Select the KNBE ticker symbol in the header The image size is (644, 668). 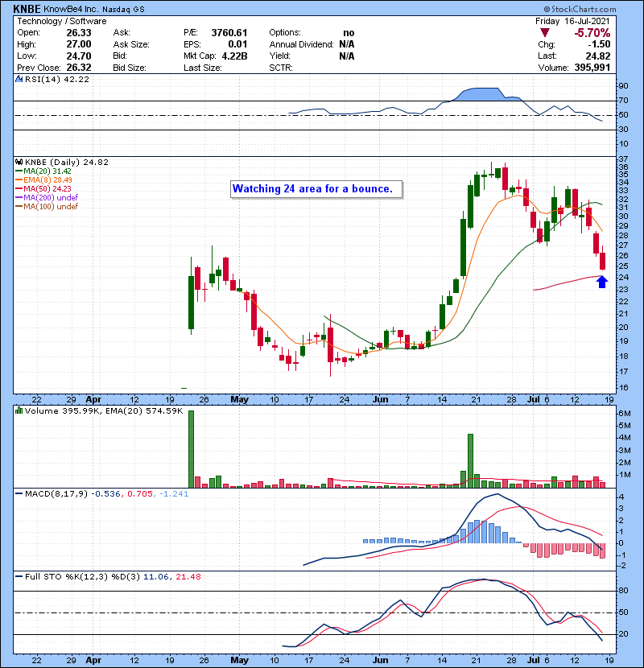coord(27,9)
